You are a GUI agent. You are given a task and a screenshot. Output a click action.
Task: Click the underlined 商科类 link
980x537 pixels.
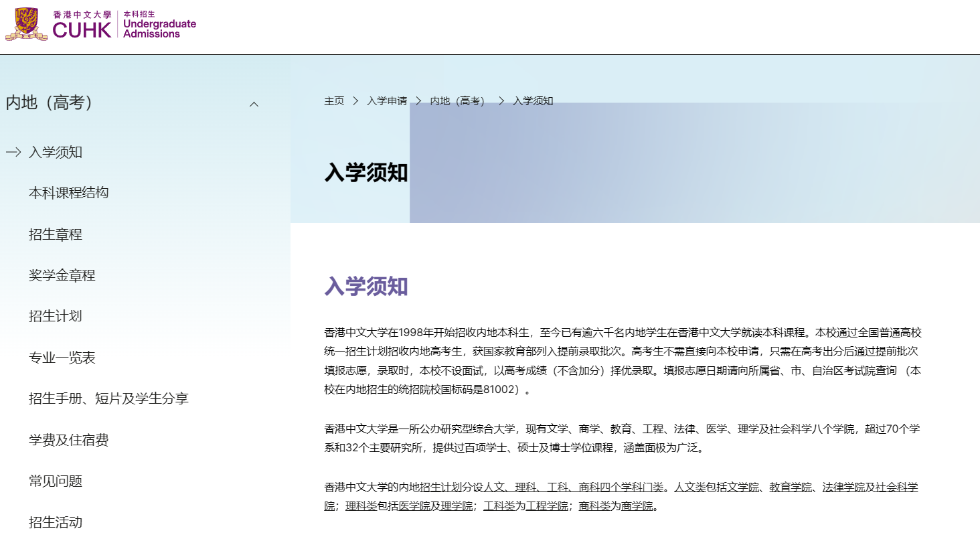point(594,506)
